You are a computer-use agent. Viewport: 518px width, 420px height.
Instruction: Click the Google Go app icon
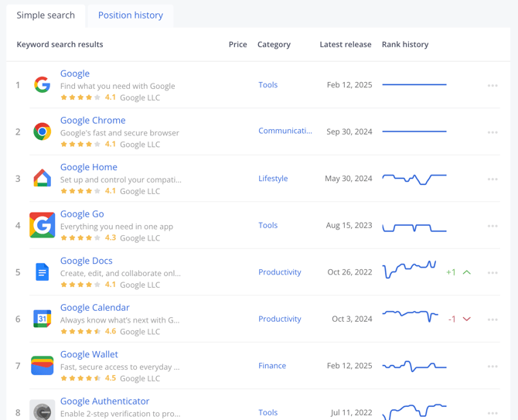[43, 225]
